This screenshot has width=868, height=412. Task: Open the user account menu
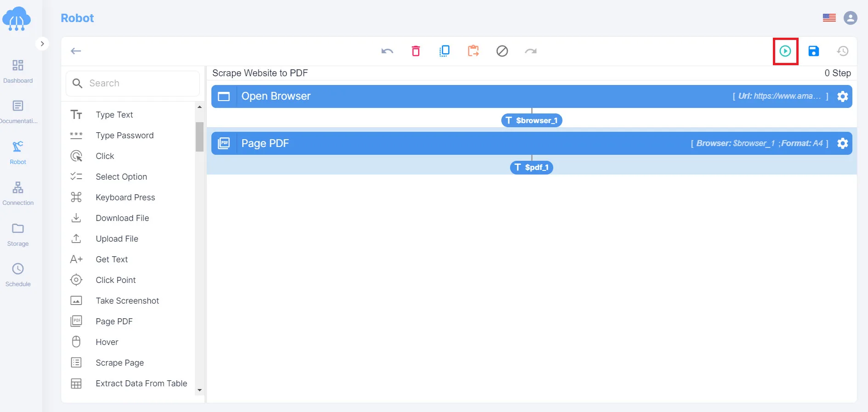pyautogui.click(x=851, y=18)
